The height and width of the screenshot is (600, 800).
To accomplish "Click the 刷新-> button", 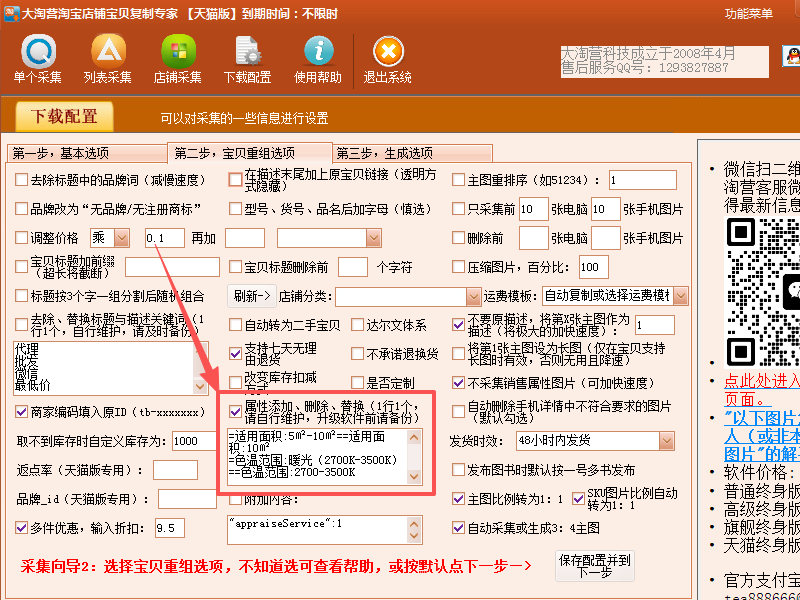I will coord(252,297).
